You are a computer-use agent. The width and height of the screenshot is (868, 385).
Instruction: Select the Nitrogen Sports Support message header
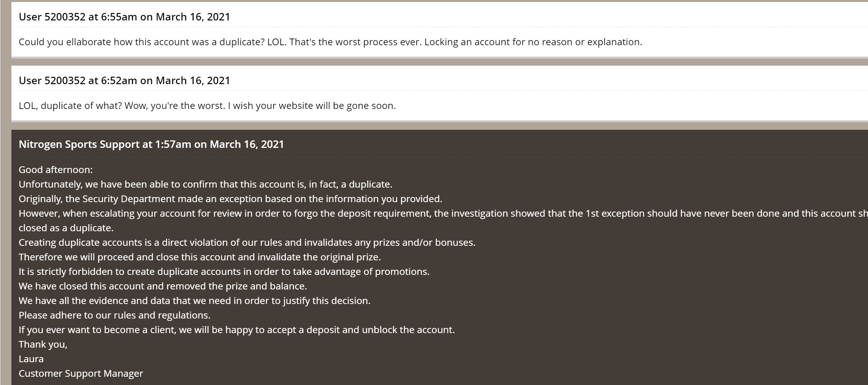tap(151, 144)
